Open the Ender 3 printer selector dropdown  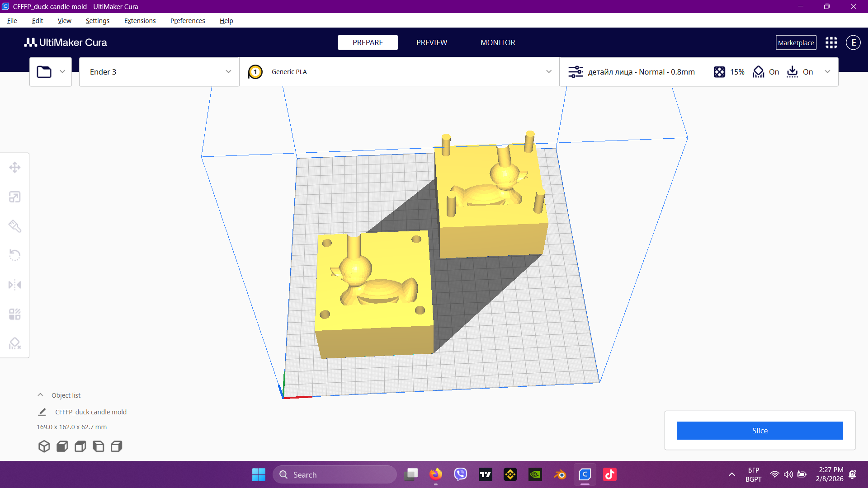pos(159,72)
